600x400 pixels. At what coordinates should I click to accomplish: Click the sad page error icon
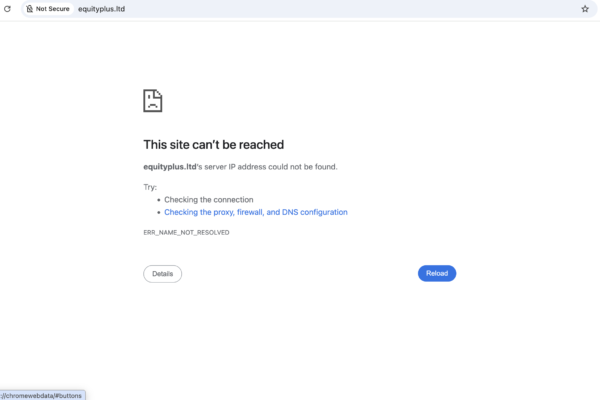click(x=153, y=101)
